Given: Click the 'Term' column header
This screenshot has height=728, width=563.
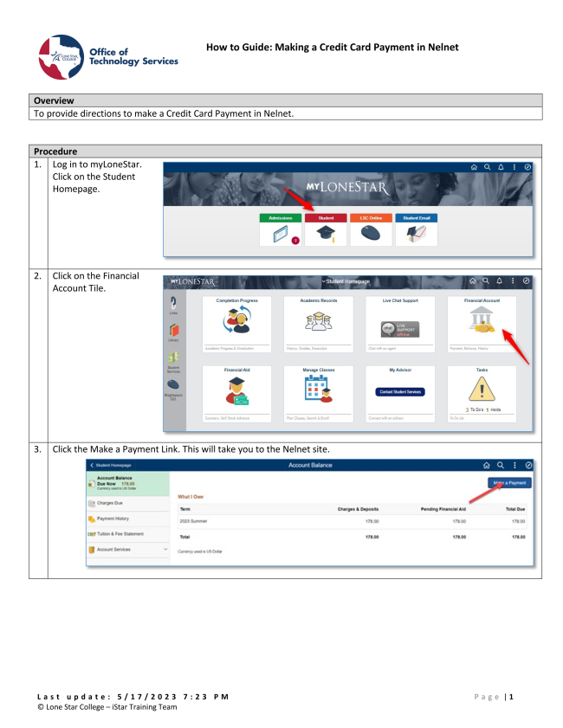Looking at the screenshot, I should [184, 509].
